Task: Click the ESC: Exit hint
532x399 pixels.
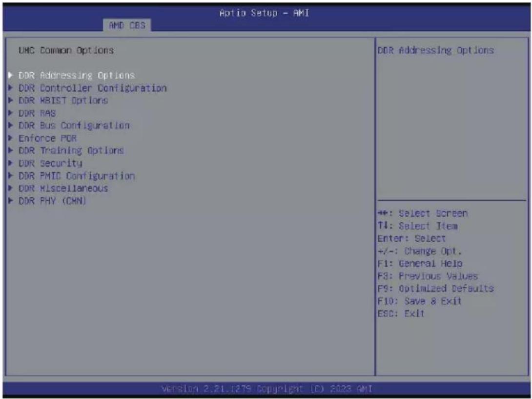Action: (x=401, y=314)
